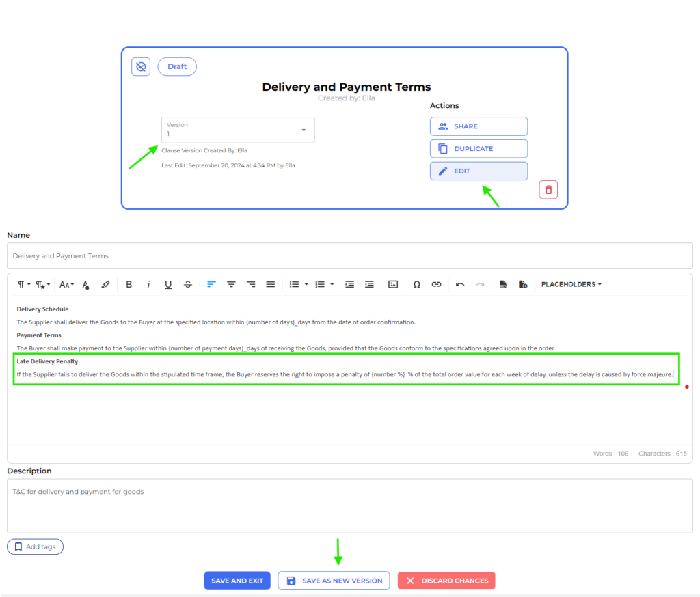Center align the clause text
Viewport: 700px width, 597px height.
click(x=231, y=284)
